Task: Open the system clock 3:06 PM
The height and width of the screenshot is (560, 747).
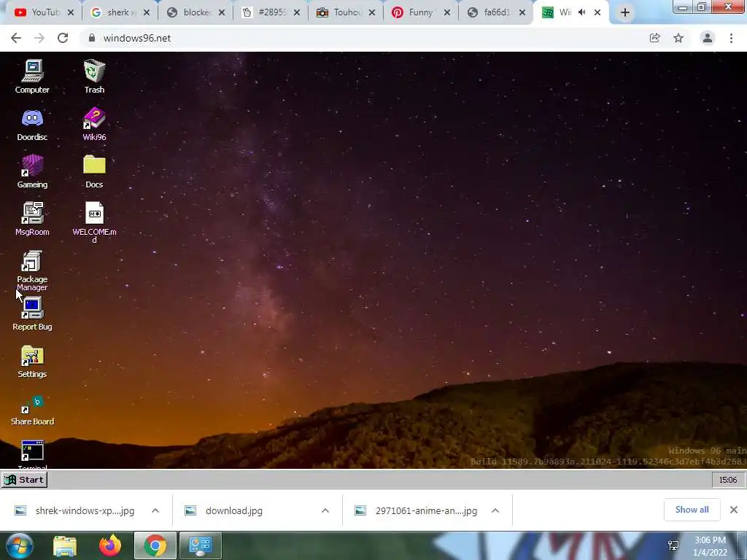Action: [x=710, y=546]
